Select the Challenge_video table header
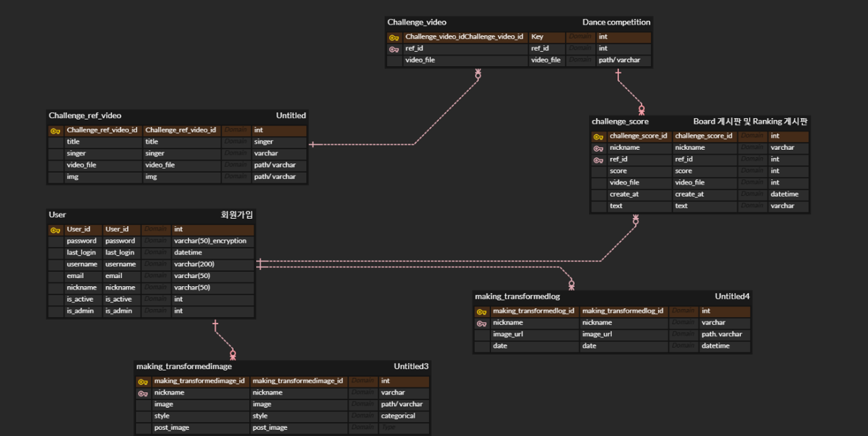This screenshot has height=436, width=868. [x=417, y=22]
